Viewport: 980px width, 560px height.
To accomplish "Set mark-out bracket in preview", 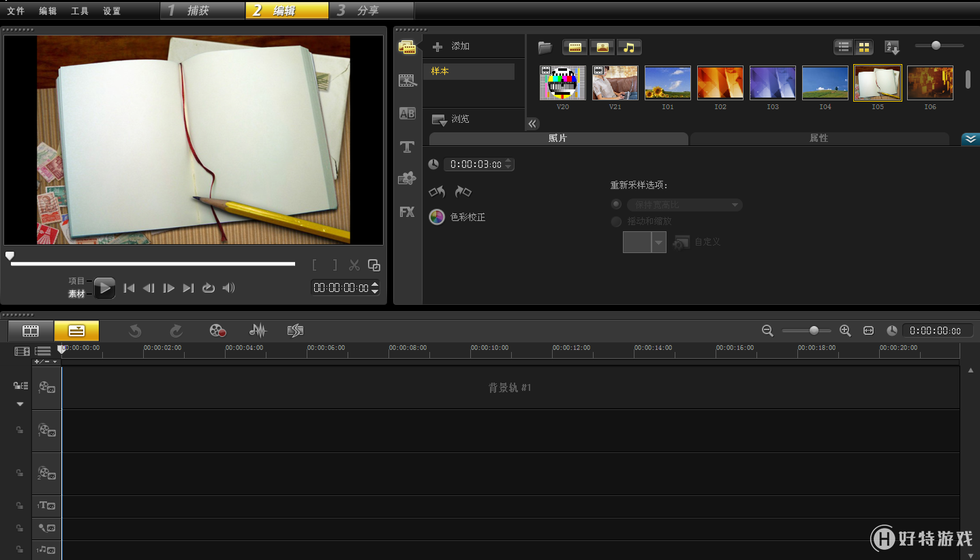I will coord(335,265).
